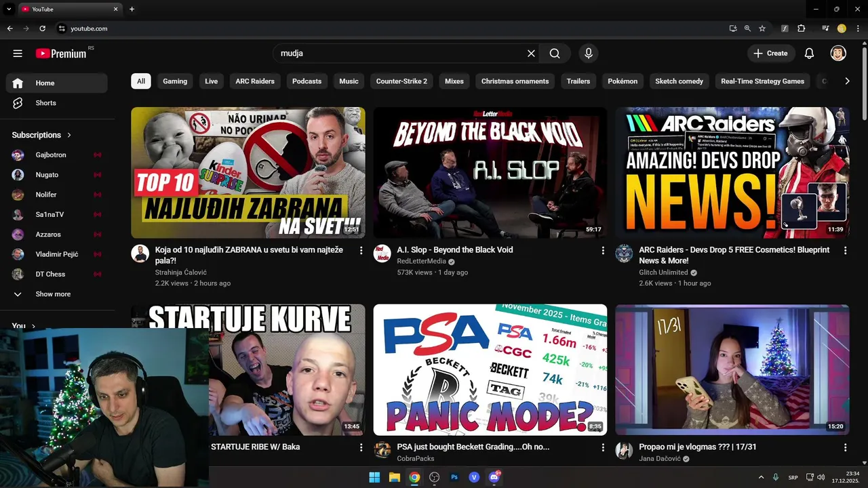868x488 pixels.
Task: Open Jana Dačović vlogmas thumbnail
Action: tap(732, 369)
